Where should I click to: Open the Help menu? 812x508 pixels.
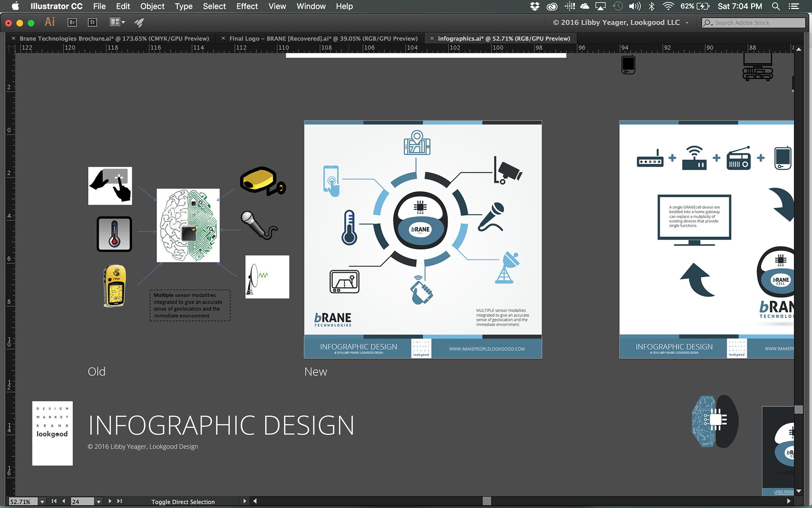click(x=344, y=6)
